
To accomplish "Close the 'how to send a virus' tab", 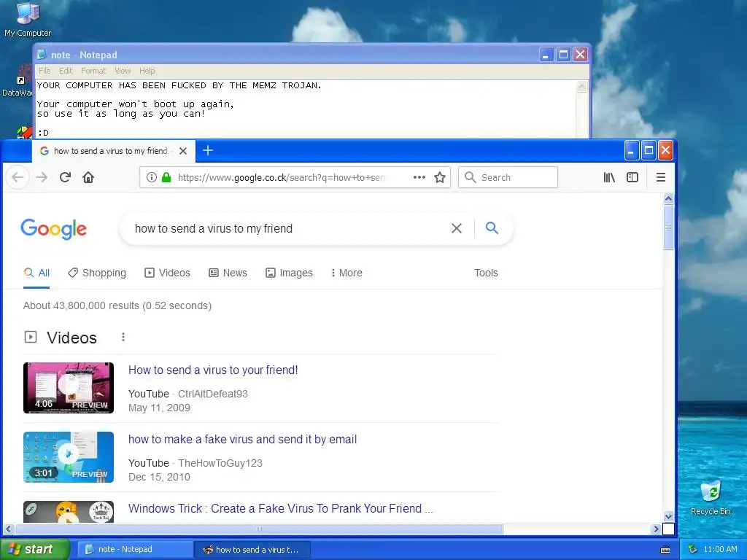I will pos(183,151).
